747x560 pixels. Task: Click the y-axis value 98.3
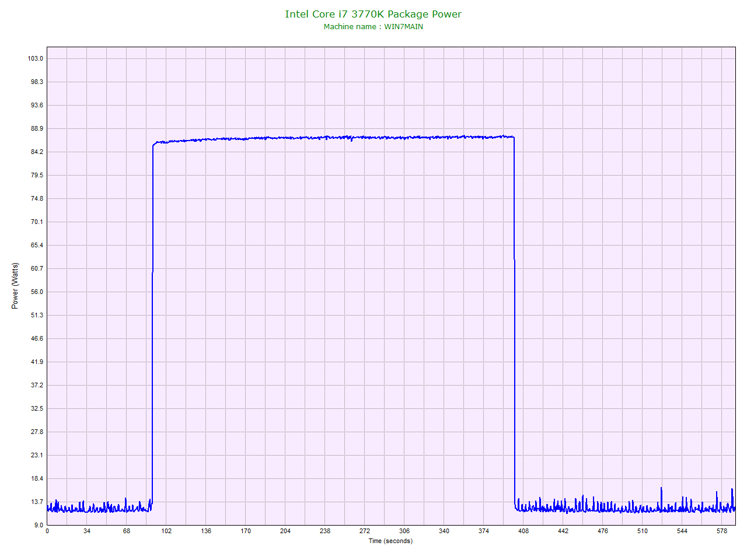click(37, 82)
